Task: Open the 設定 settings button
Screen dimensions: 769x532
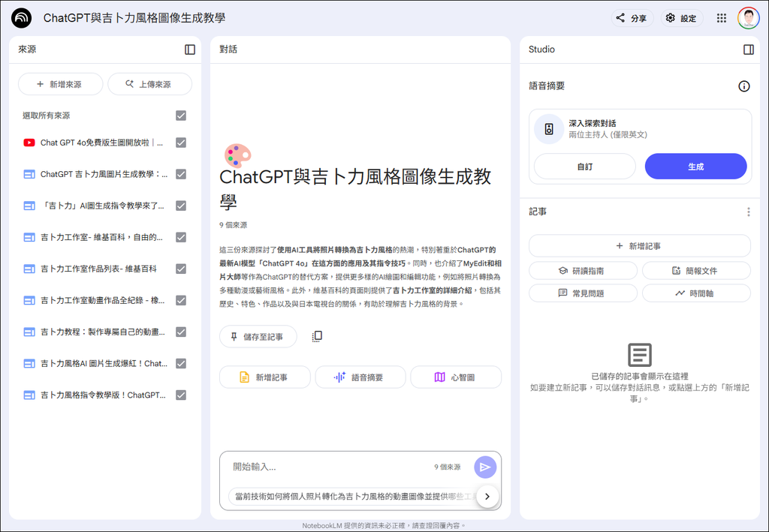Action: (682, 18)
